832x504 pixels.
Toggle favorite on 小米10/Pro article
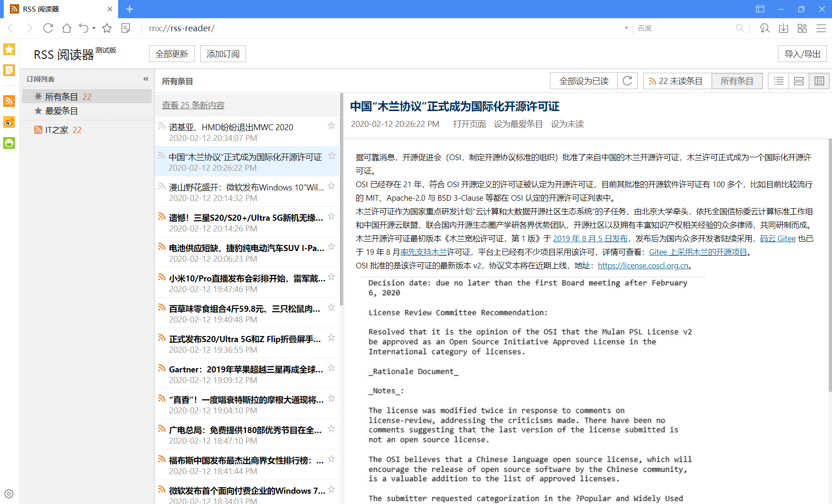tap(331, 277)
